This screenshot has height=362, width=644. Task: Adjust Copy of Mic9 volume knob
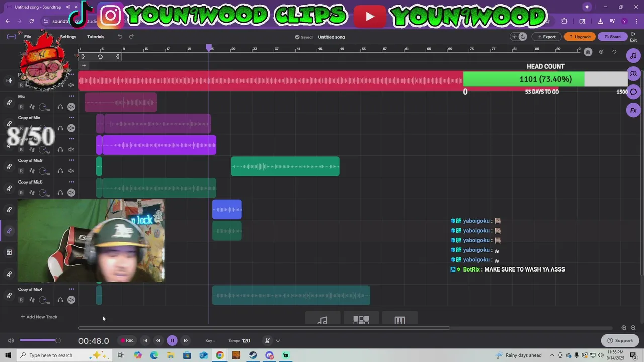coord(43,171)
